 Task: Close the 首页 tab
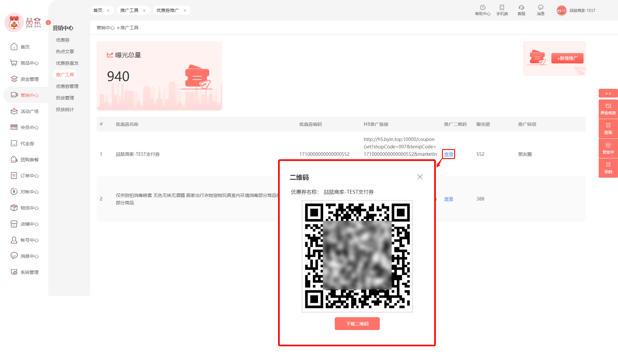(x=108, y=11)
